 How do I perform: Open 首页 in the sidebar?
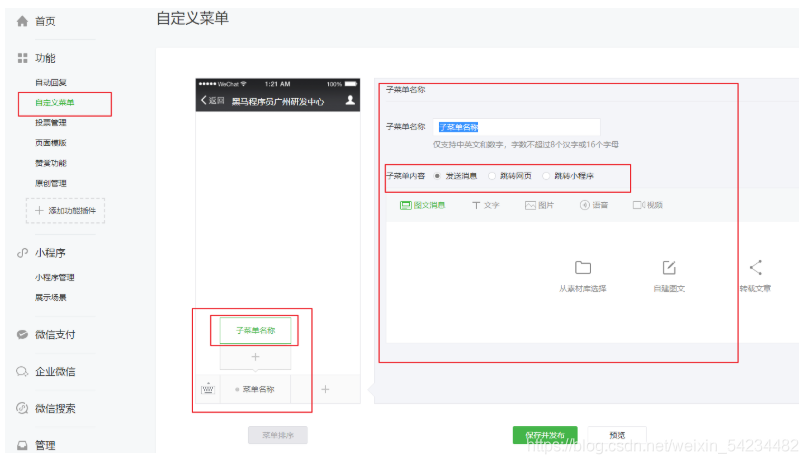click(45, 21)
